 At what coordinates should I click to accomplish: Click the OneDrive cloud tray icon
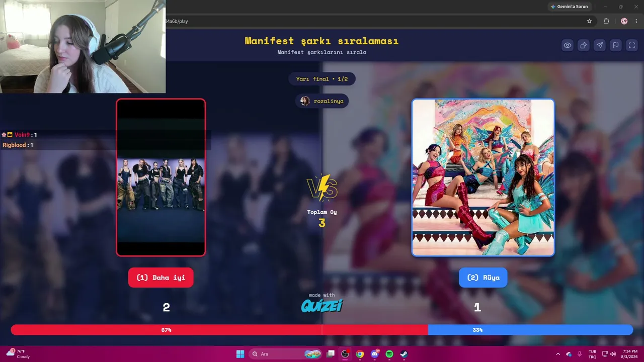click(x=569, y=354)
